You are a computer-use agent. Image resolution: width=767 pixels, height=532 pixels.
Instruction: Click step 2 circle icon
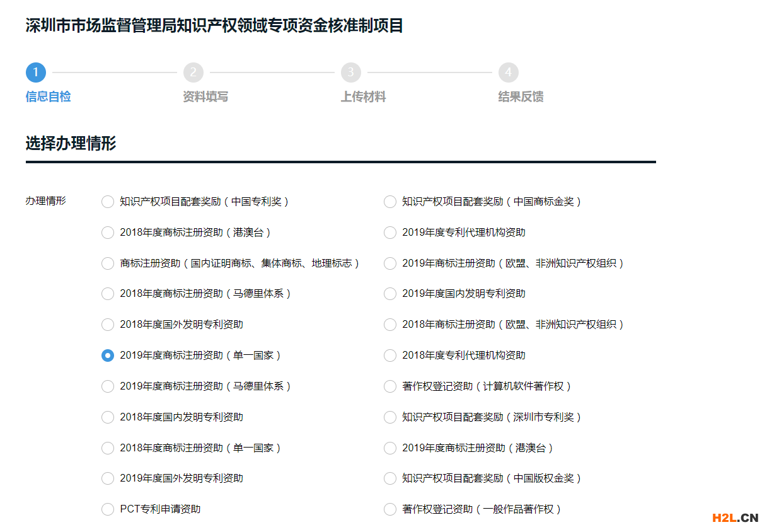[x=193, y=72]
